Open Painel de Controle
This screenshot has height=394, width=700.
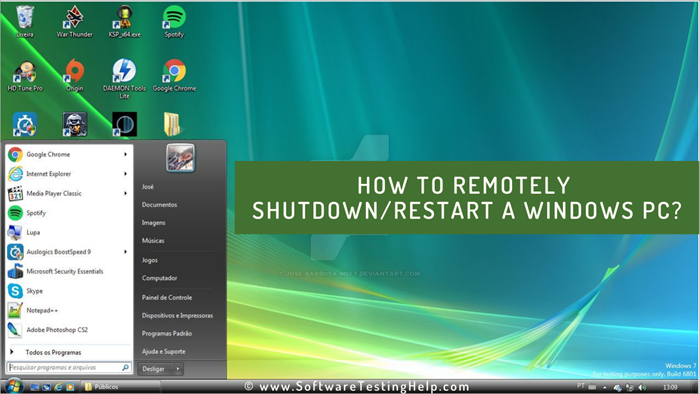[167, 298]
